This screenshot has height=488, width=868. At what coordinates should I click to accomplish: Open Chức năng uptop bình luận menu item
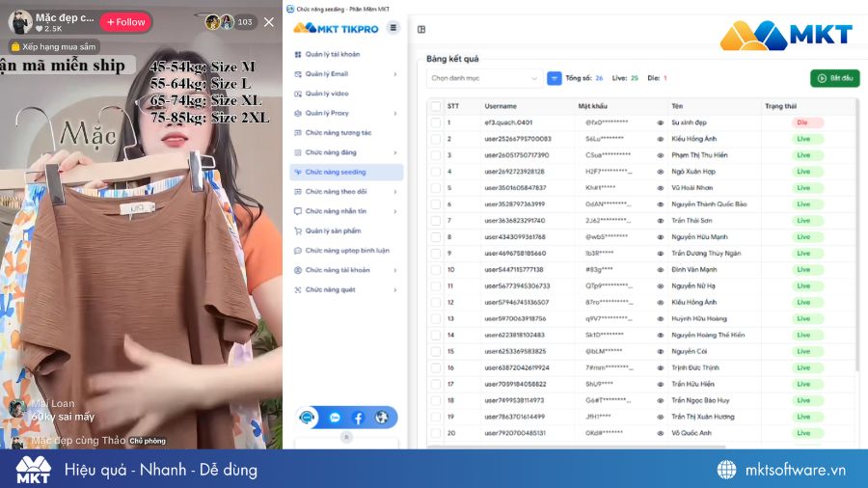coord(346,251)
